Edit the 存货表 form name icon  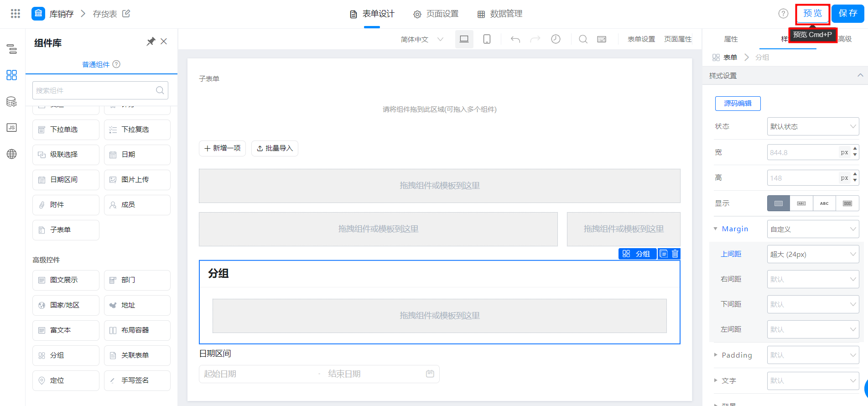point(126,14)
